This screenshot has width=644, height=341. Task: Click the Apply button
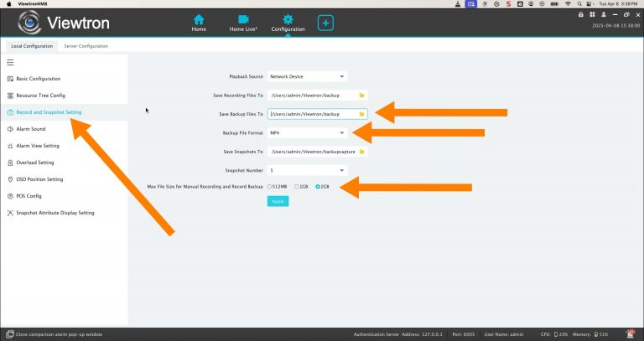coord(278,201)
